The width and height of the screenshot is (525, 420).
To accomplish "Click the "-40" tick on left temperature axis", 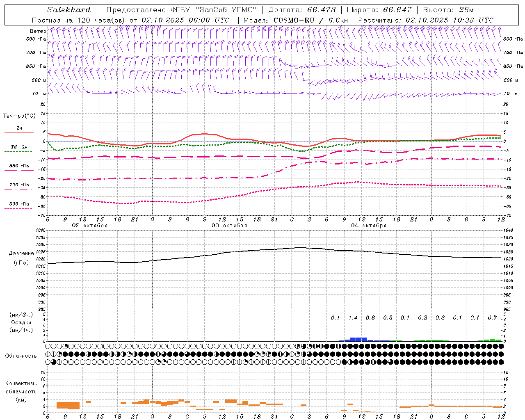I will [x=42, y=216].
